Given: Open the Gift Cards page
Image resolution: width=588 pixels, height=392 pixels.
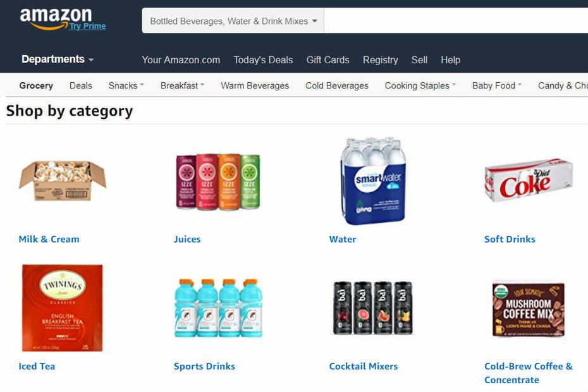Looking at the screenshot, I should (328, 60).
